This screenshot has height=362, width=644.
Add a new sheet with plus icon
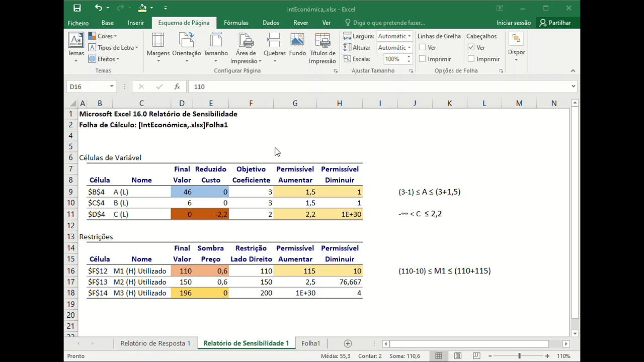(348, 343)
